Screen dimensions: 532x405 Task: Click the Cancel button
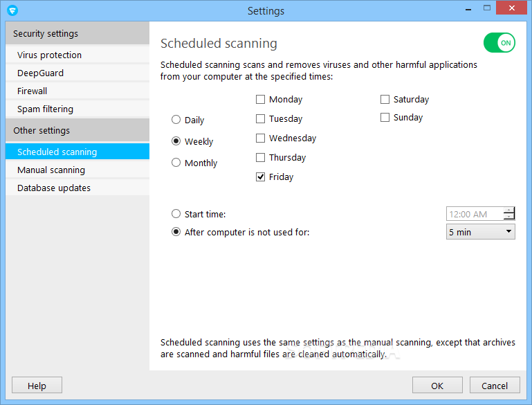point(495,386)
